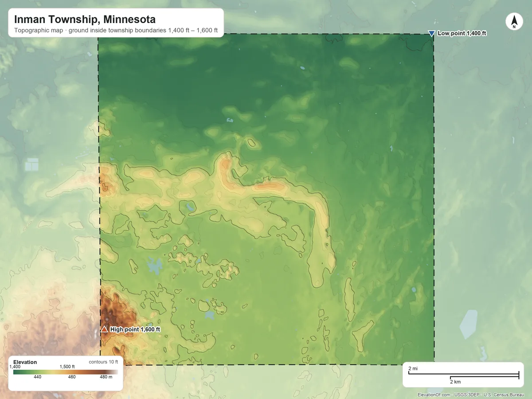The image size is (532, 399).
Task: Click the "440" meter legend value
Action: click(38, 377)
